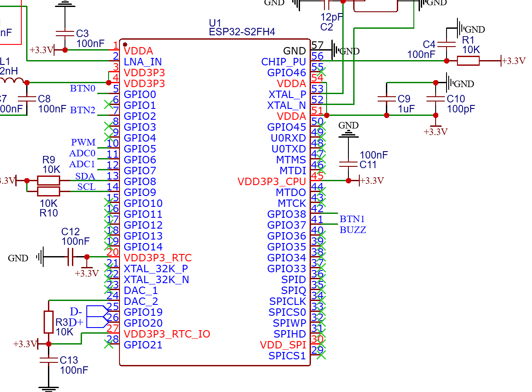Select the U1 designator above the chip
The image size is (532, 392).
(215, 23)
